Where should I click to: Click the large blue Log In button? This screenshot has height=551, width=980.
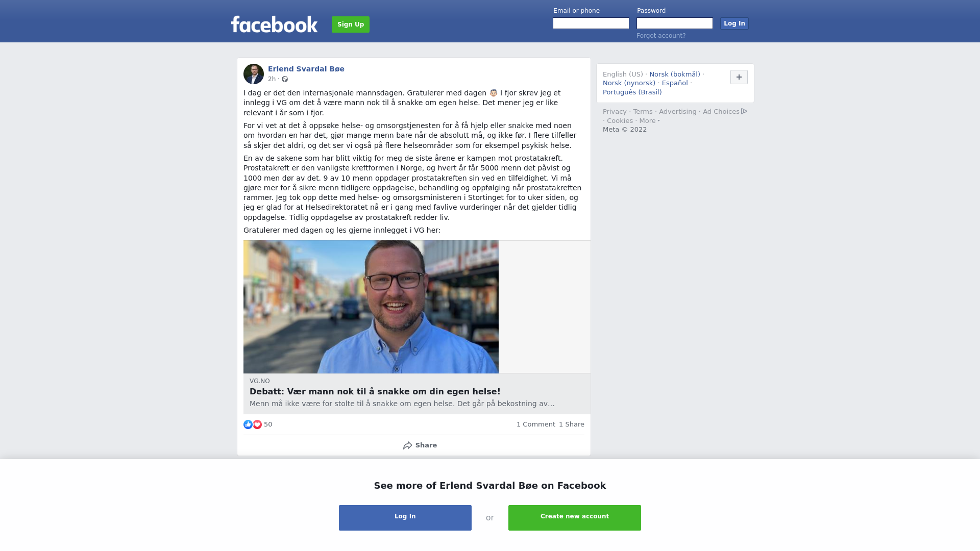point(405,518)
